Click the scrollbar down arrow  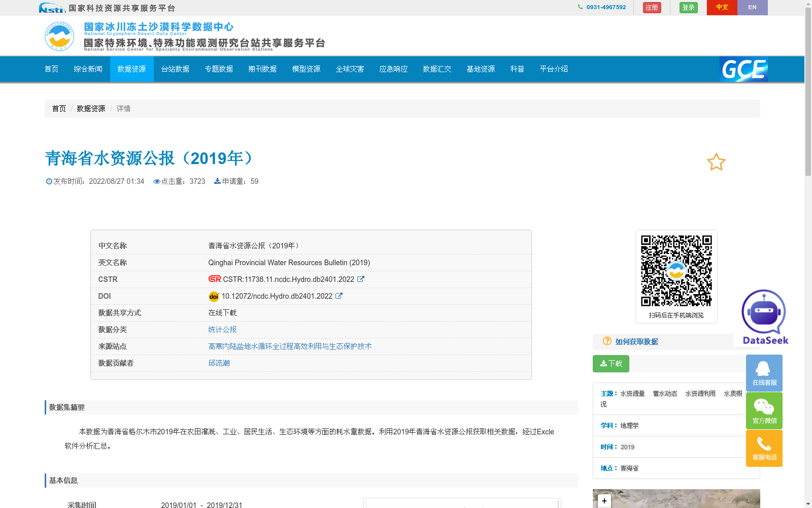tap(808, 504)
